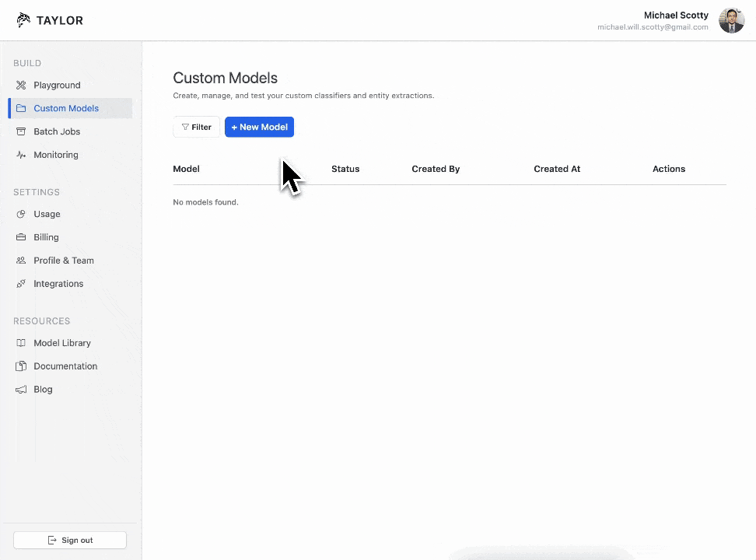Sort the table by Created At
This screenshot has height=560, width=756.
[x=557, y=169]
